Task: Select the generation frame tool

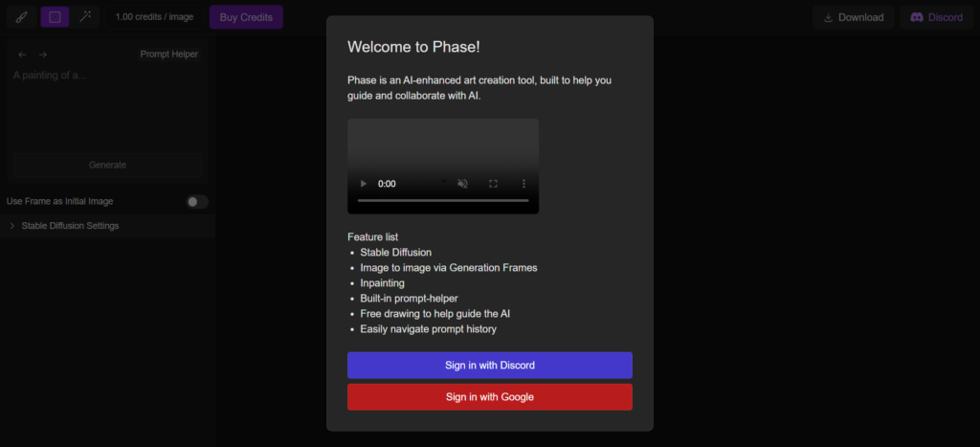Action: pos(55,17)
